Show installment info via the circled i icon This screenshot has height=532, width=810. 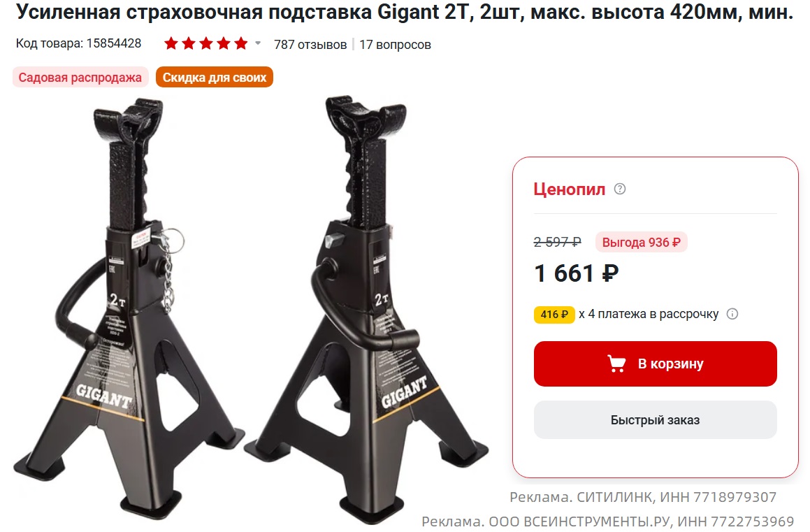732,313
